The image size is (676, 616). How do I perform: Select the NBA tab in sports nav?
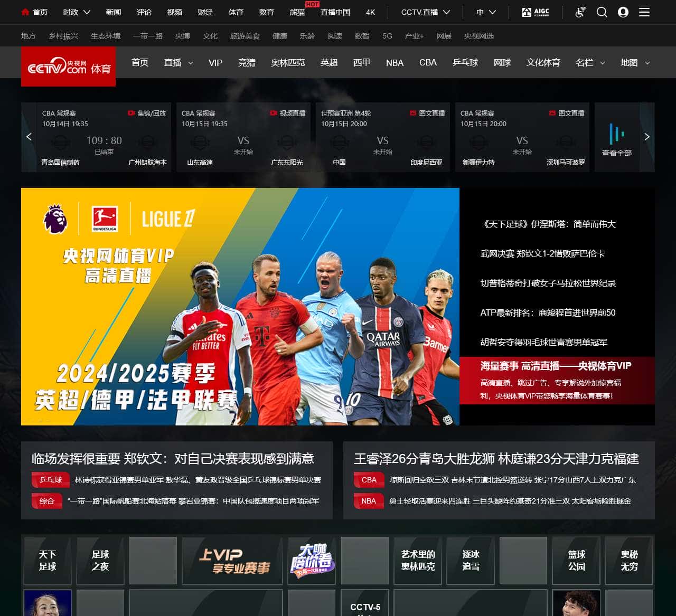pyautogui.click(x=395, y=63)
